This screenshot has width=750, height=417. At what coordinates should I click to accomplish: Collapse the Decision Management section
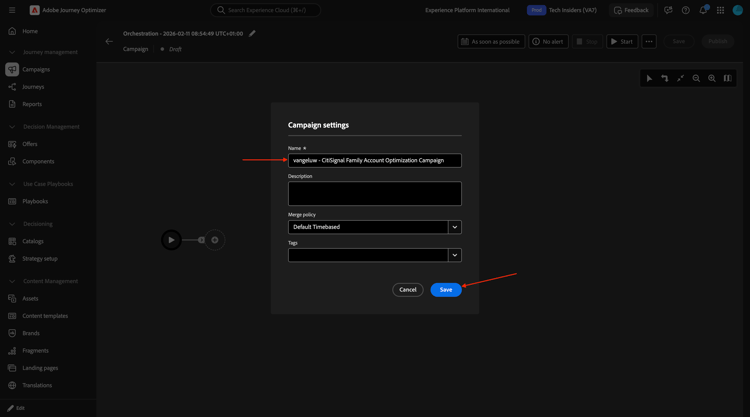pyautogui.click(x=12, y=127)
